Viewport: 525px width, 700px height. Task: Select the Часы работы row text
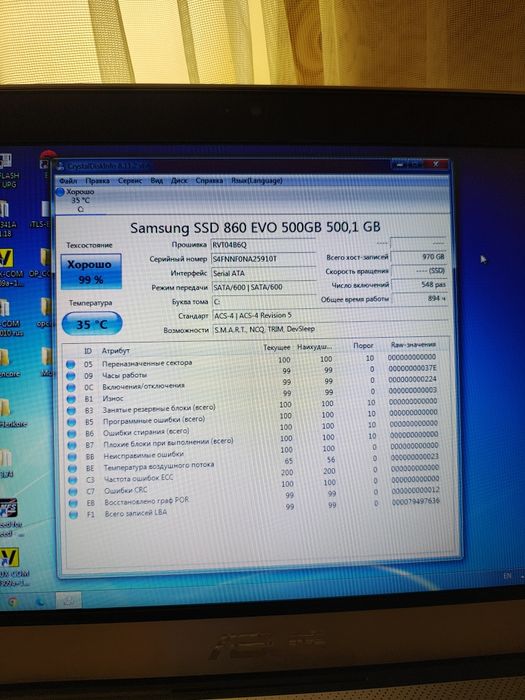[125, 375]
